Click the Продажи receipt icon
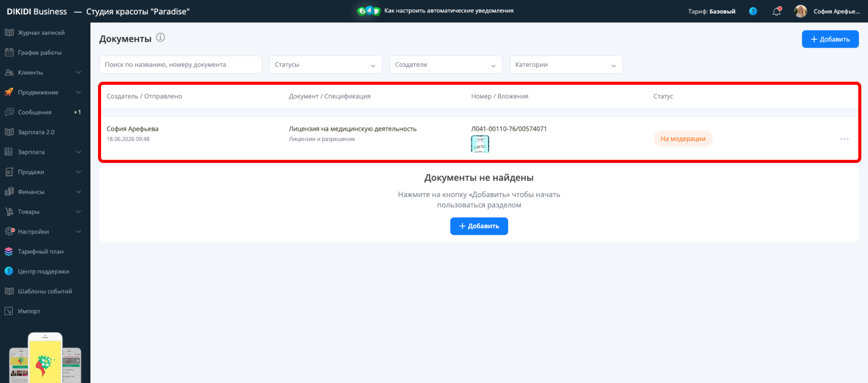The image size is (868, 383). 9,172
